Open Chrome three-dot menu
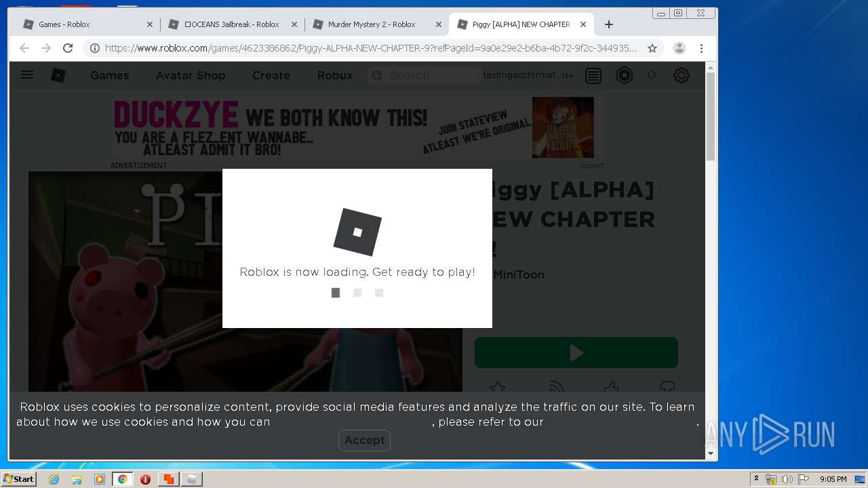Screen dimensions: 868x488 (x=702, y=48)
